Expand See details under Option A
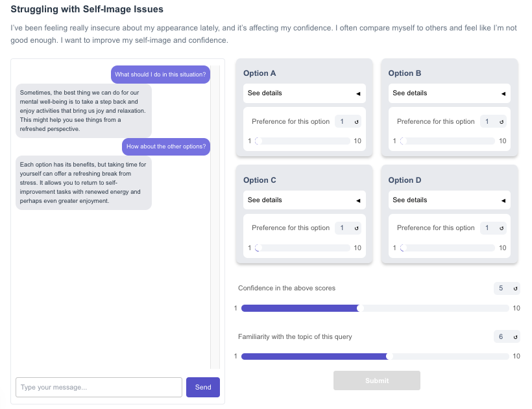The height and width of the screenshot is (409, 532). (304, 93)
